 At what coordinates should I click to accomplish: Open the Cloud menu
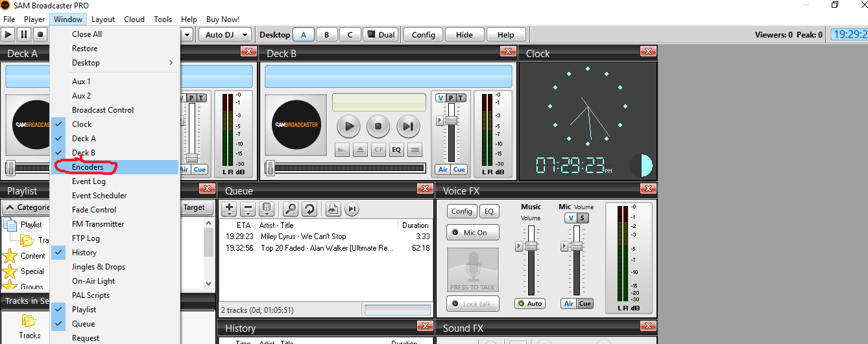134,19
